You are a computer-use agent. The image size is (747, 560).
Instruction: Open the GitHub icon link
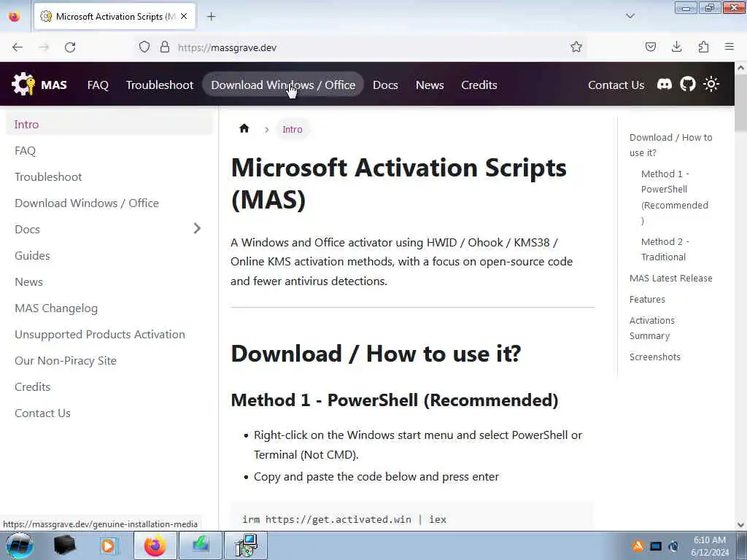[x=687, y=85]
